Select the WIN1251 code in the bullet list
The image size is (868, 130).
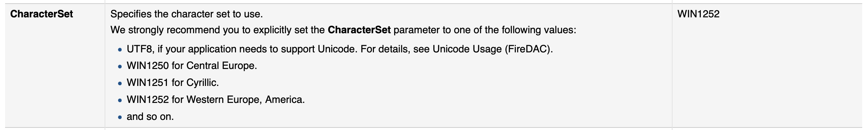pyautogui.click(x=148, y=83)
